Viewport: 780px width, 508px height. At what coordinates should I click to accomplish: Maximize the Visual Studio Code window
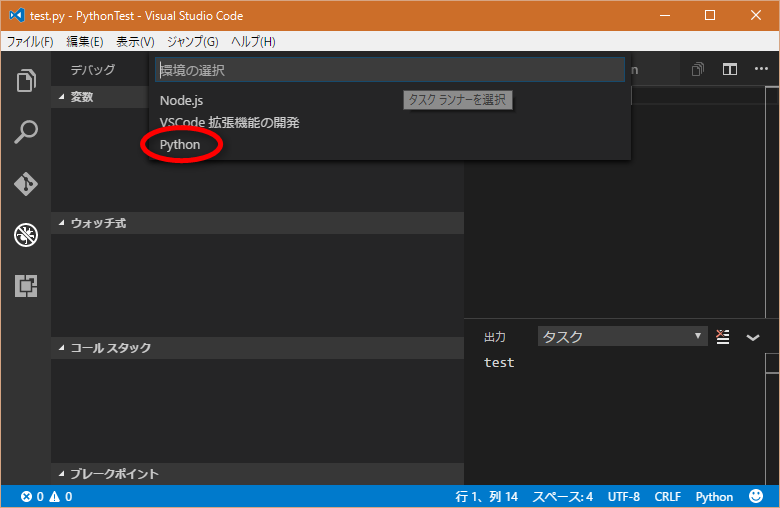[710, 15]
